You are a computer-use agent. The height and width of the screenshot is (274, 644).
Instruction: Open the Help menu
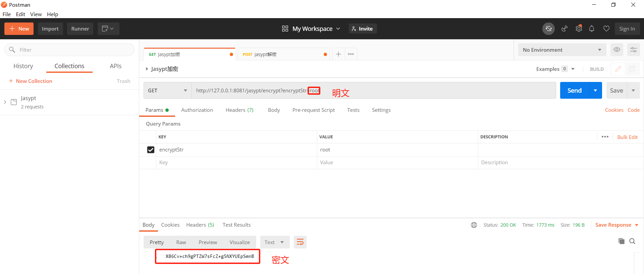pyautogui.click(x=52, y=14)
